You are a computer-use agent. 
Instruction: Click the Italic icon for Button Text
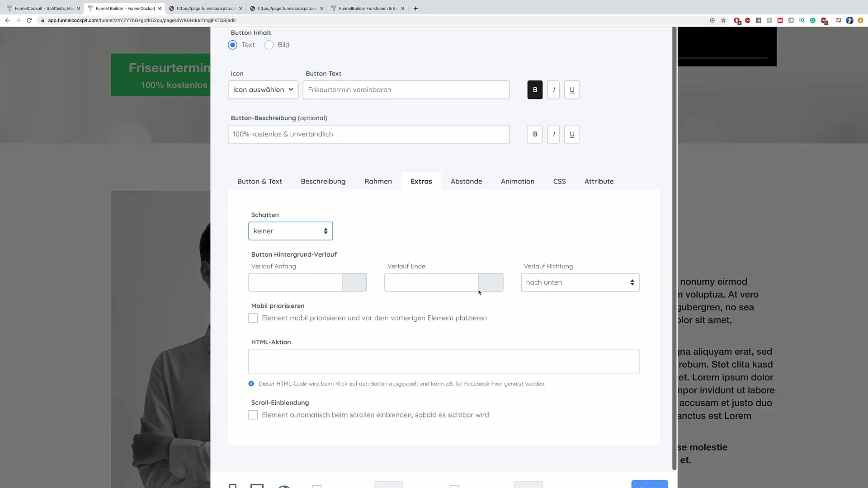[x=553, y=89]
